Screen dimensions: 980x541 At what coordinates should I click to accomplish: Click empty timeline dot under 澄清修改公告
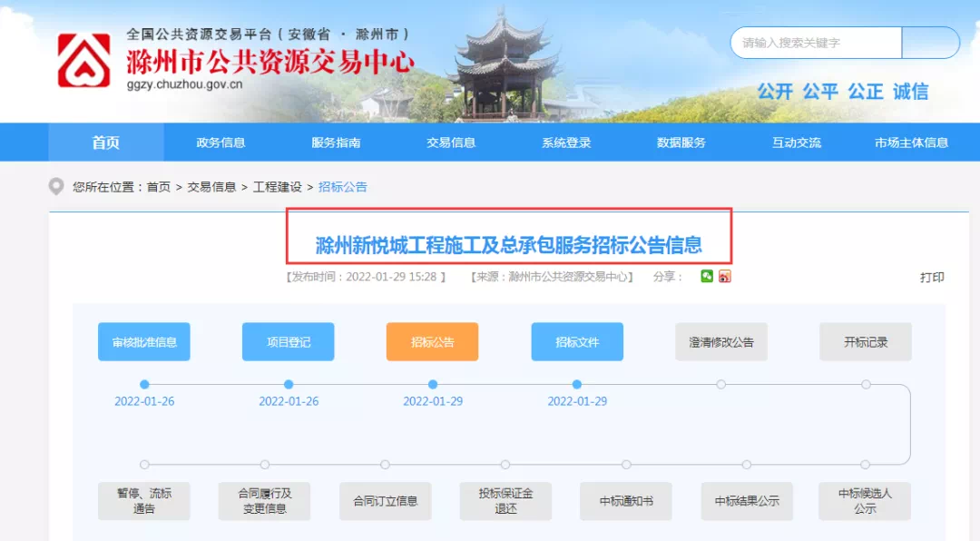coord(721,384)
